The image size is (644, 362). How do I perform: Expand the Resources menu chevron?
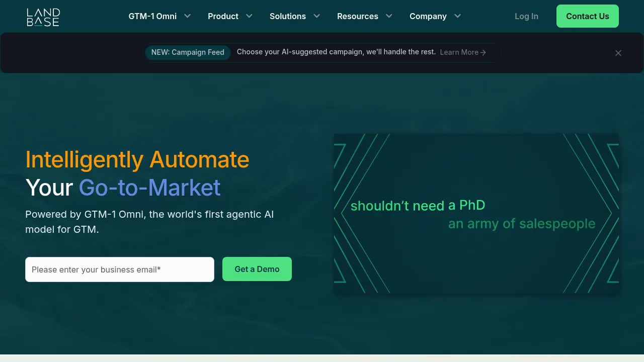pos(389,16)
